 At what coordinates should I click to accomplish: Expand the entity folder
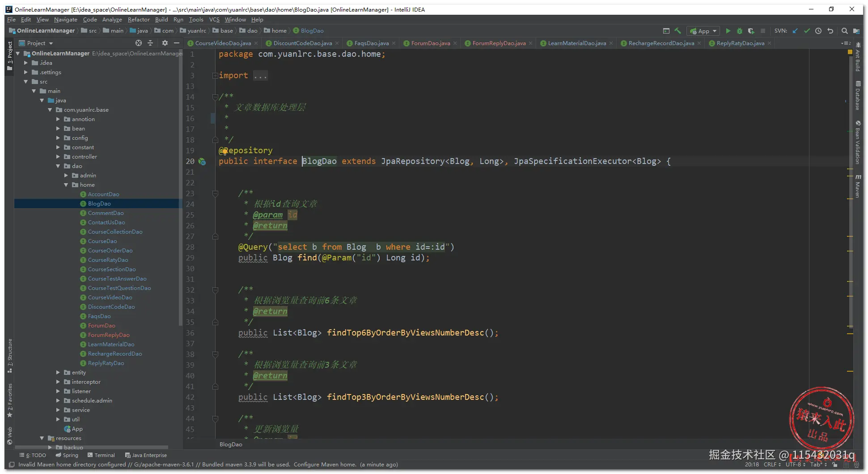point(58,373)
